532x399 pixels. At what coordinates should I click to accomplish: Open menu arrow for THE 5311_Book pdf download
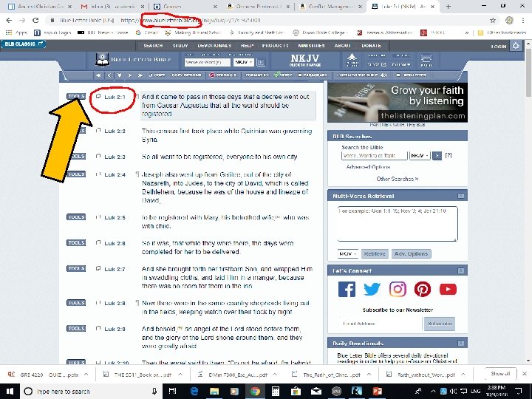(180, 375)
